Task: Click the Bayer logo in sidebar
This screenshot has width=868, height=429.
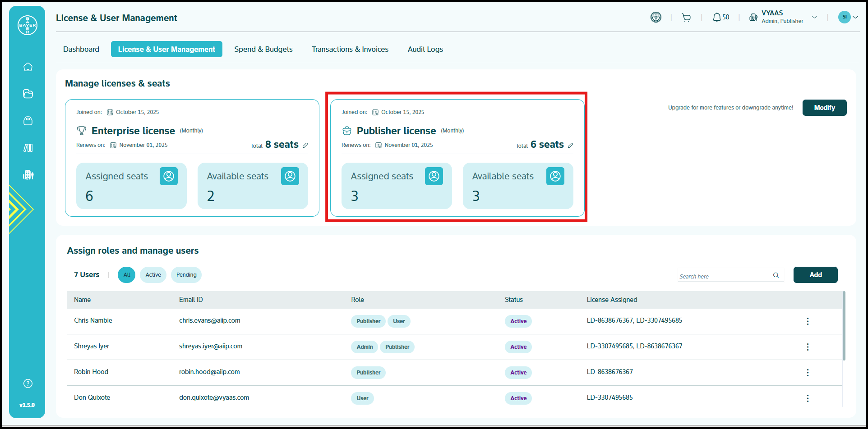Action: (28, 25)
